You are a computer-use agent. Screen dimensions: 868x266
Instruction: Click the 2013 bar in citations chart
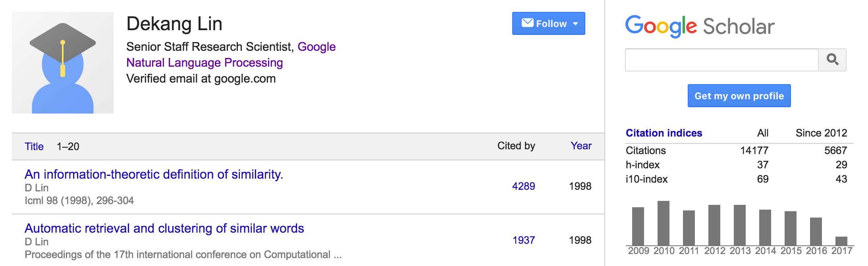pos(739,225)
